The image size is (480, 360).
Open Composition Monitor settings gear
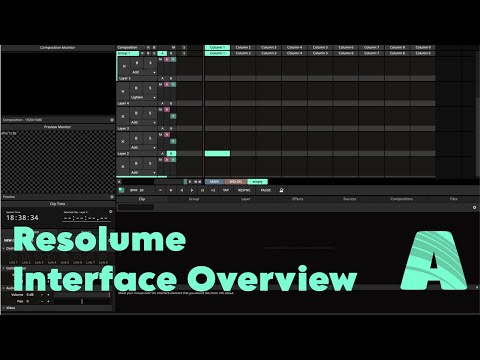[112, 120]
